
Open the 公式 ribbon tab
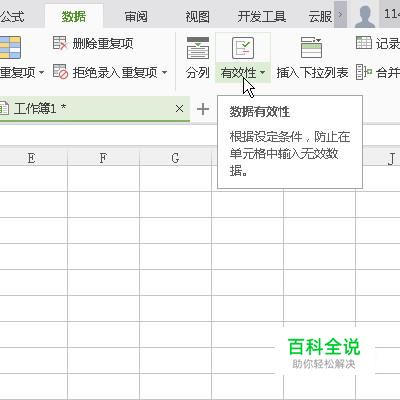pyautogui.click(x=12, y=17)
